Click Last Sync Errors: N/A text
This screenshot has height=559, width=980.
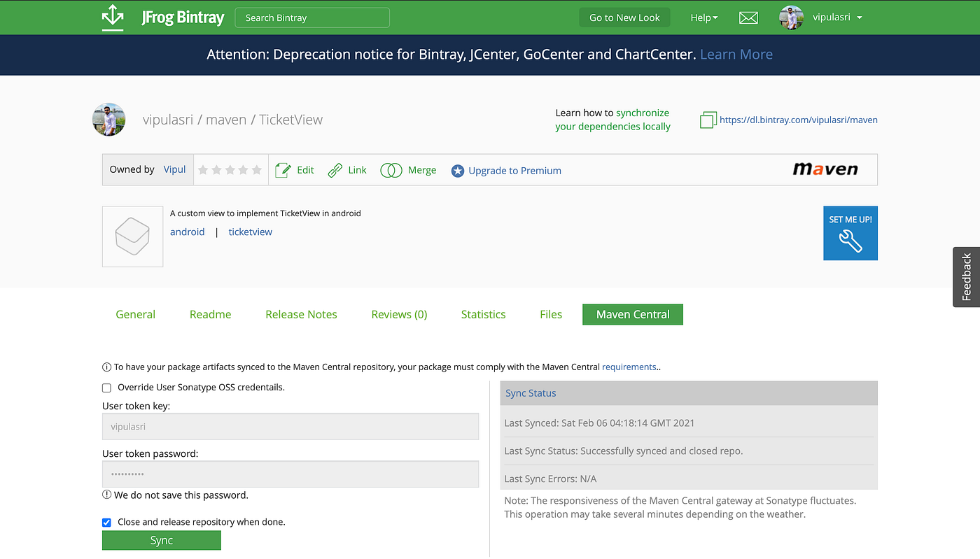coord(550,479)
